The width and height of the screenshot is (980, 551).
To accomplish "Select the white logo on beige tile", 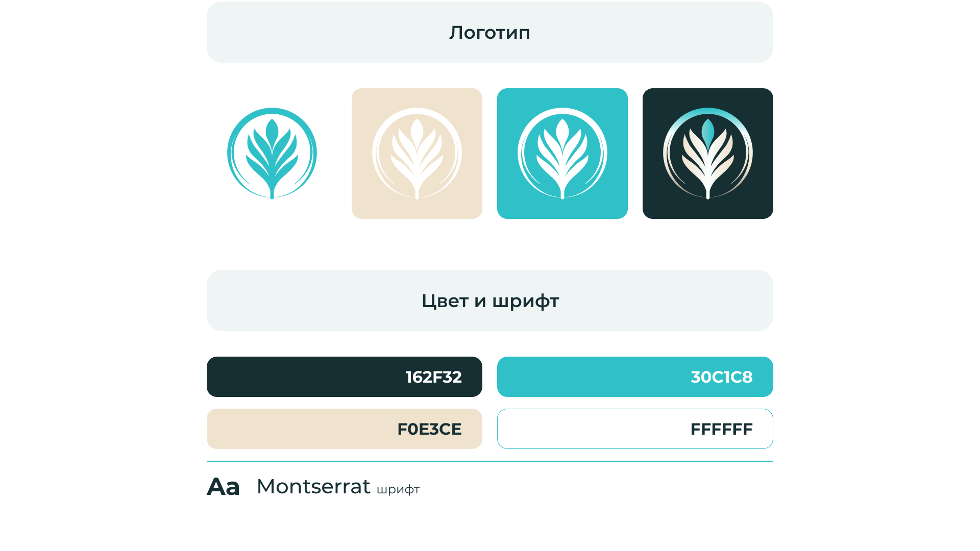I will [417, 153].
